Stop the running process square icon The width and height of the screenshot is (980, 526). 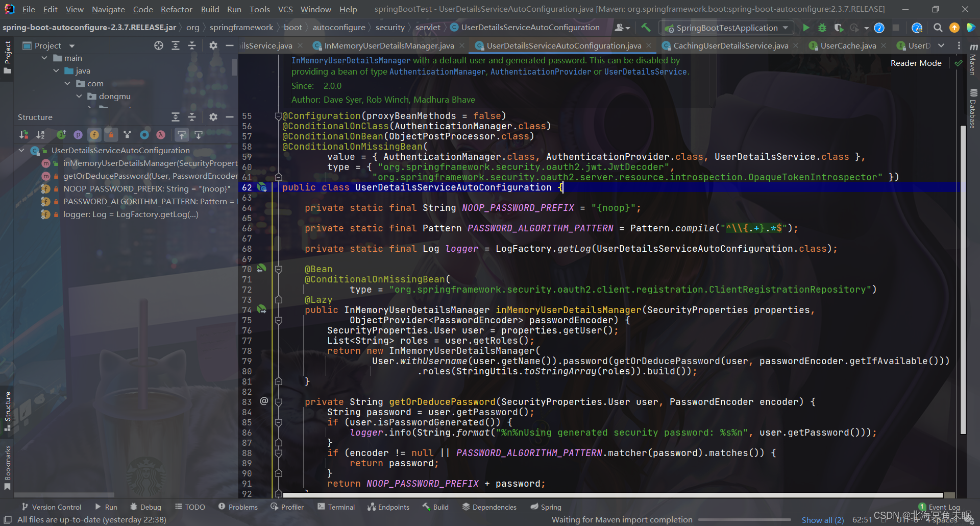pos(896,28)
